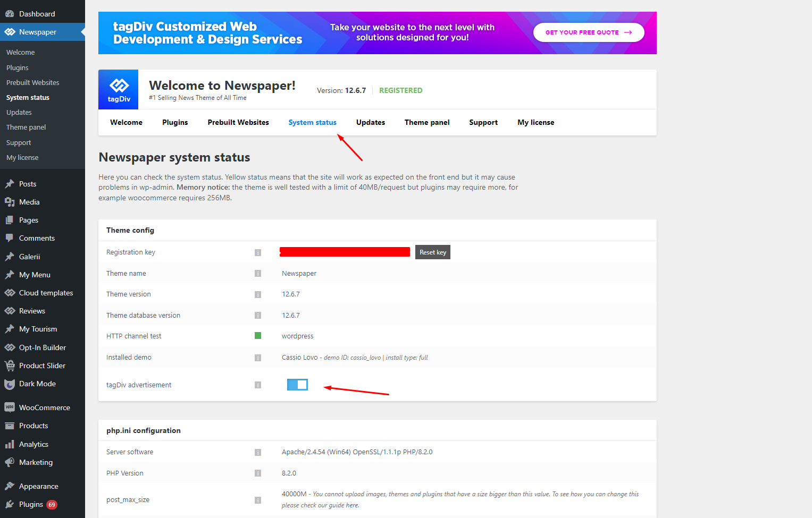This screenshot has width=812, height=518.
Task: Click the Get Your Free Quote button
Action: pyautogui.click(x=589, y=32)
